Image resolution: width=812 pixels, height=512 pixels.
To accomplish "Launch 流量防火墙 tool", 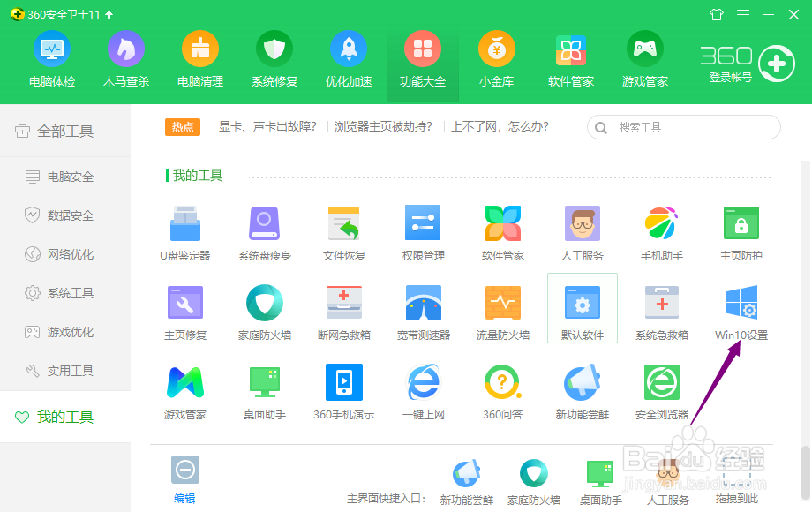I will tap(503, 312).
